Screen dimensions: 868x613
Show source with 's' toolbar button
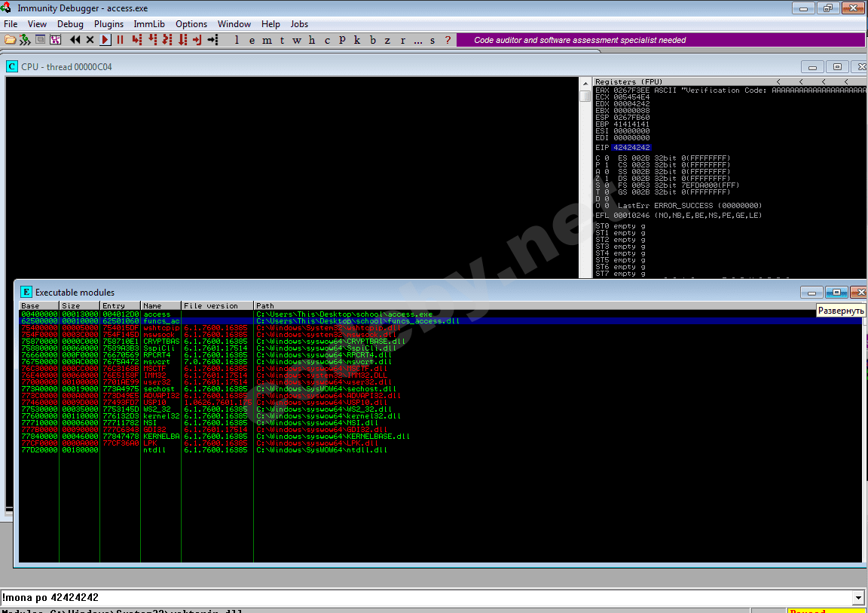[432, 40]
